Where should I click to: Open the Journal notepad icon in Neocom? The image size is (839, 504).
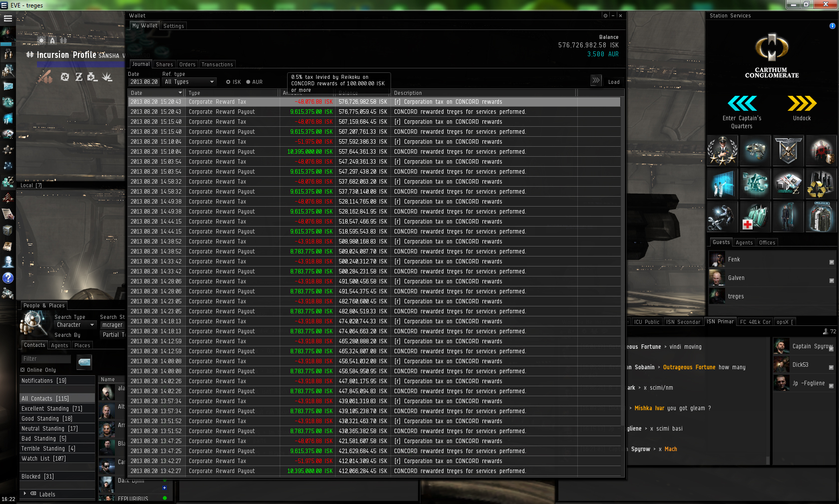point(8,246)
